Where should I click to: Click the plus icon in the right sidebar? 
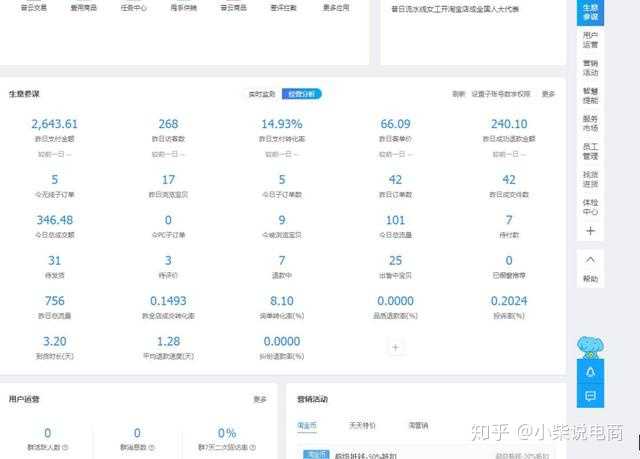[x=590, y=231]
